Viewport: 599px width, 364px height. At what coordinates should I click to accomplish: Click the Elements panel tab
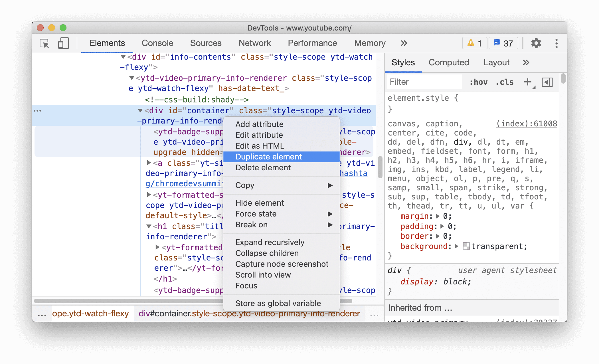108,42
